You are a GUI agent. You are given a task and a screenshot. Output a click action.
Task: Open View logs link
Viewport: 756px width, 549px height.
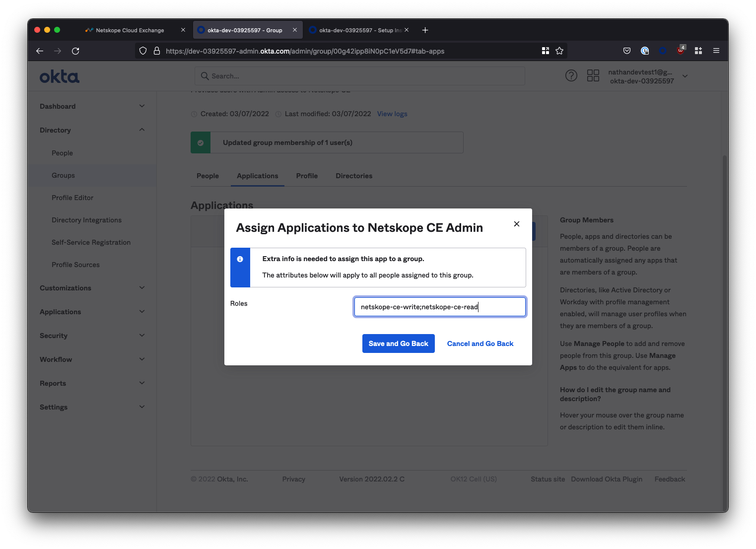tap(392, 114)
